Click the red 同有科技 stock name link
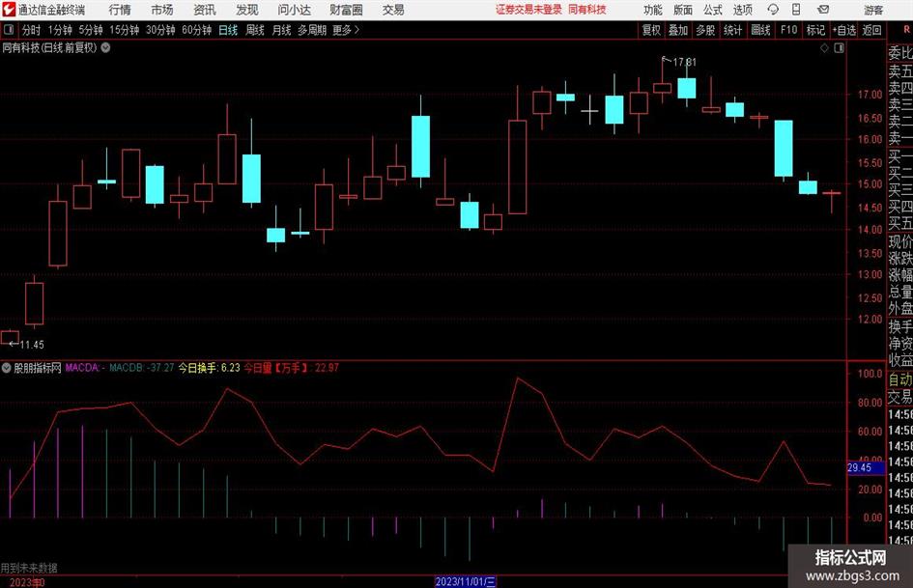913x588 pixels. pyautogui.click(x=587, y=10)
